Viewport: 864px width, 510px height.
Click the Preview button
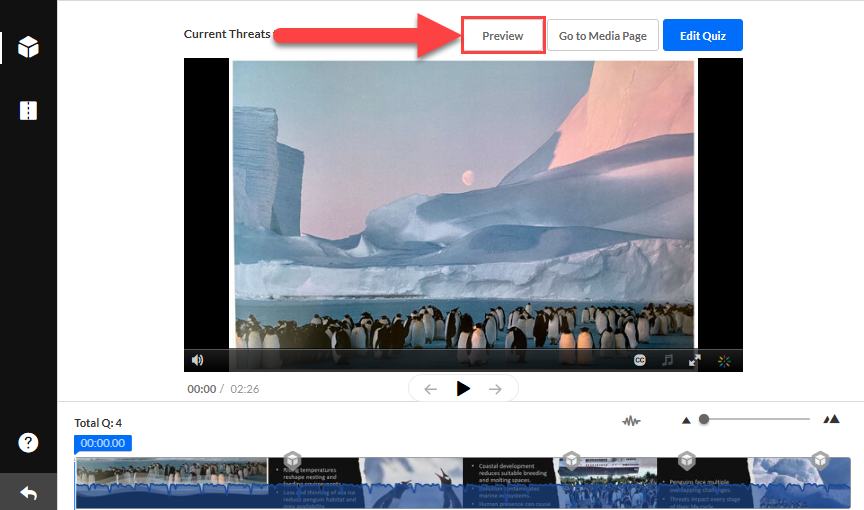point(503,35)
